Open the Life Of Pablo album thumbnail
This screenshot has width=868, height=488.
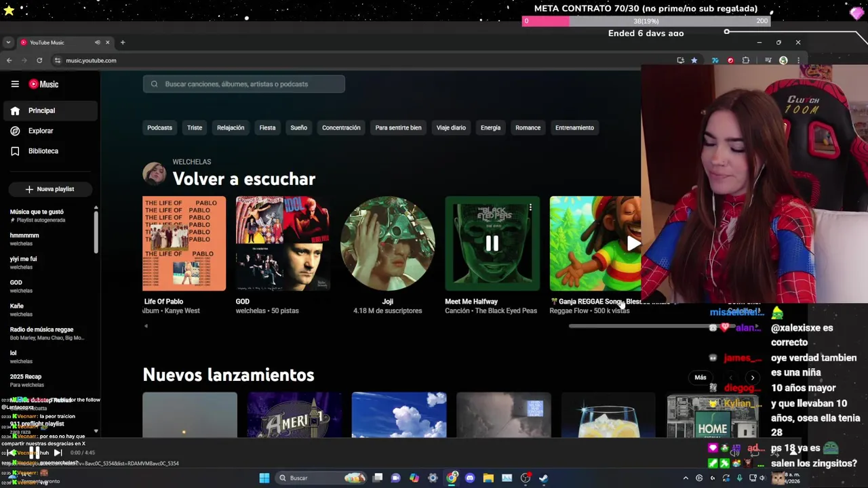[184, 243]
